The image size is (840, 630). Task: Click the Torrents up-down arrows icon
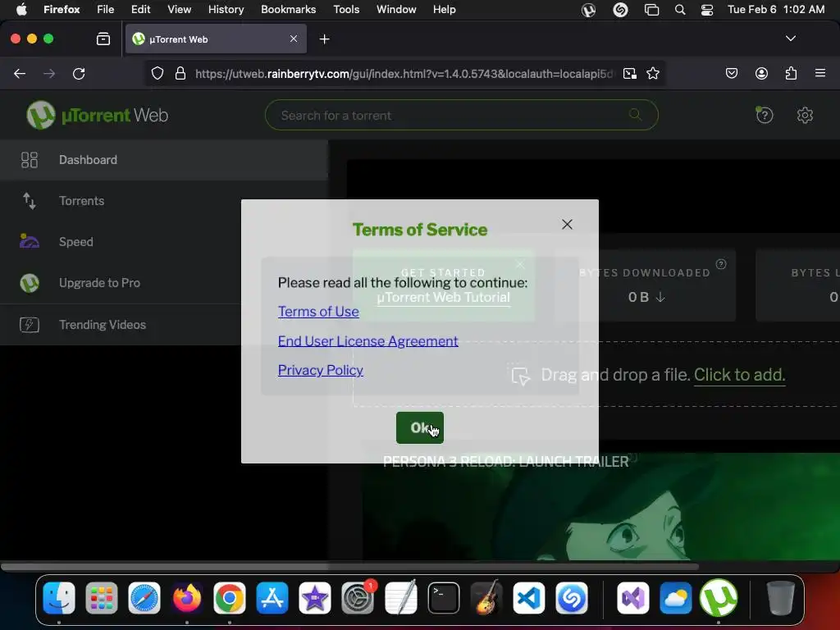coord(30,201)
